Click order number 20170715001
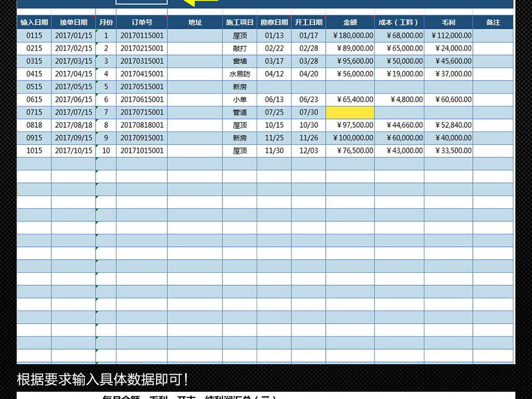Image resolution: width=532 pixels, height=399 pixels. (142, 112)
